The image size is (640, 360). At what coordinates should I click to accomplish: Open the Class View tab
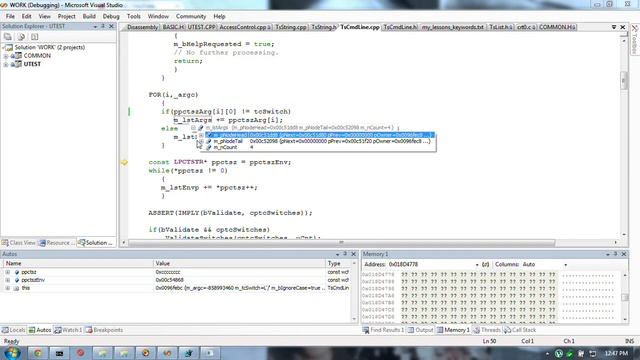[19, 242]
